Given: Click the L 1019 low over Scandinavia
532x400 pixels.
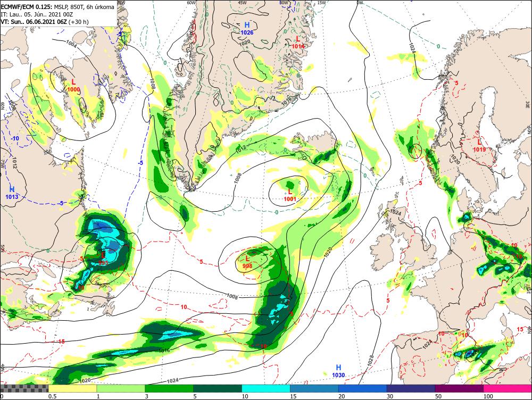Looking at the screenshot, I should (x=479, y=146).
